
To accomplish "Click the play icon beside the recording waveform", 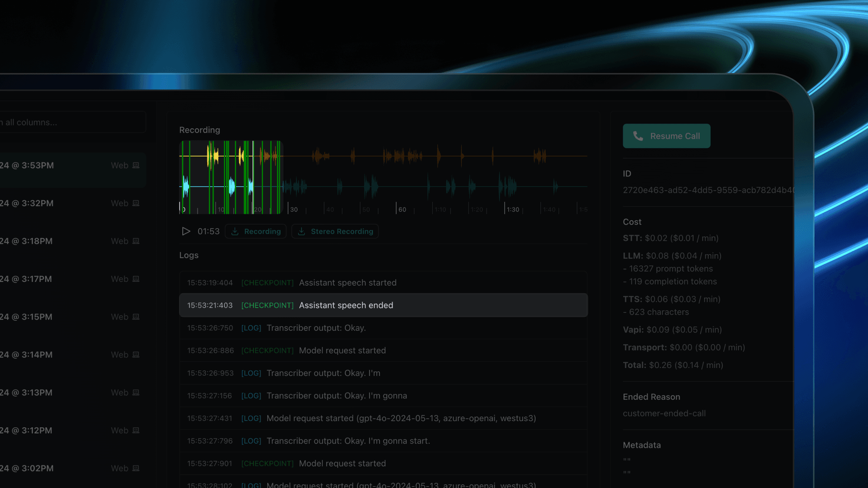I will coord(186,231).
